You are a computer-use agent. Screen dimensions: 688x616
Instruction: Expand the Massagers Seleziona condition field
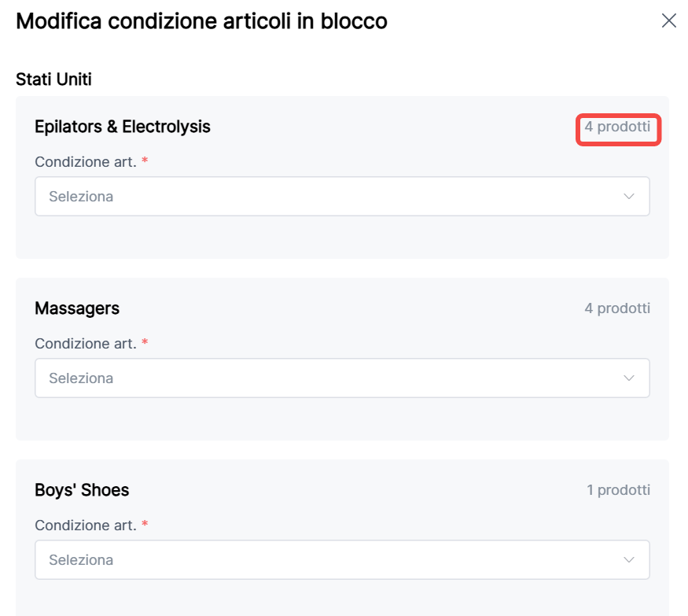[x=342, y=378]
